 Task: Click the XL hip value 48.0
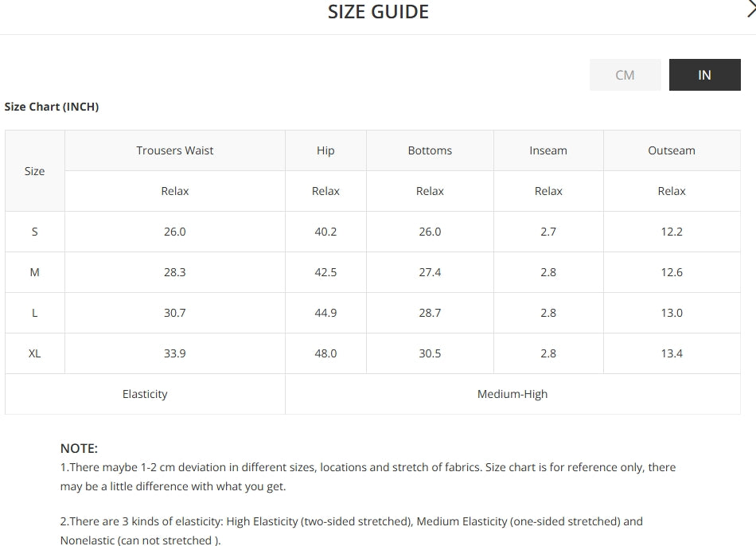click(x=325, y=353)
